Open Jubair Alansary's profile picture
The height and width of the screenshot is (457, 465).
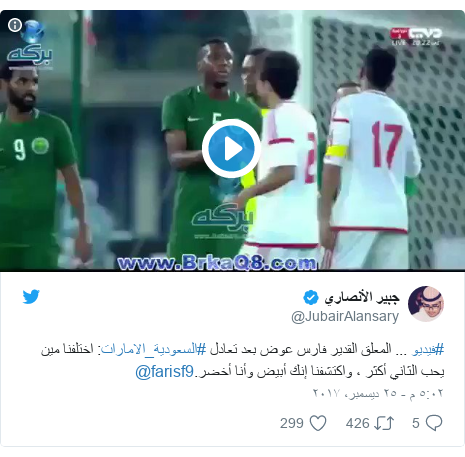click(x=426, y=304)
